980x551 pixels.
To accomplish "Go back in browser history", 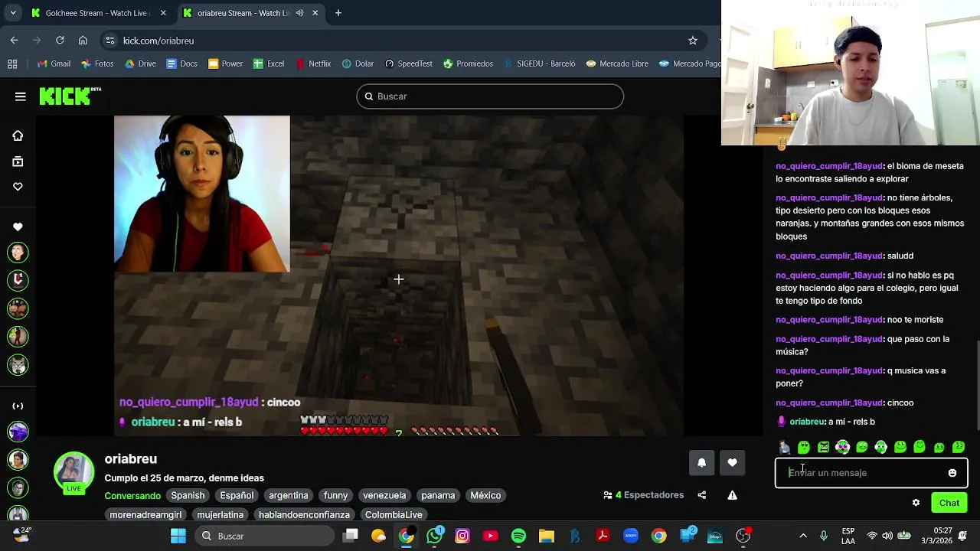I will point(15,41).
